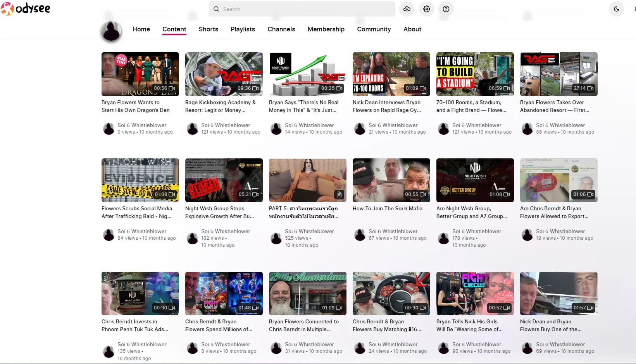Click title Night Wish Group Stops Explosive Growth

click(219, 212)
